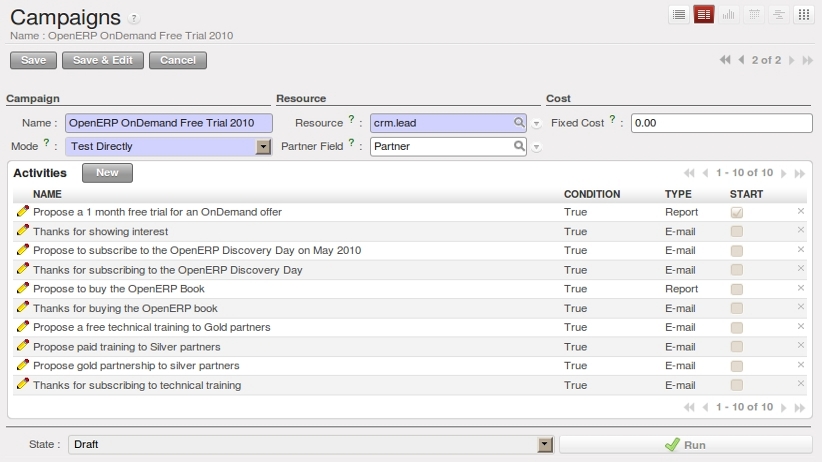
Task: Toggle Start checkbox for 'Propose a 1 month free trial'
Action: point(737,212)
